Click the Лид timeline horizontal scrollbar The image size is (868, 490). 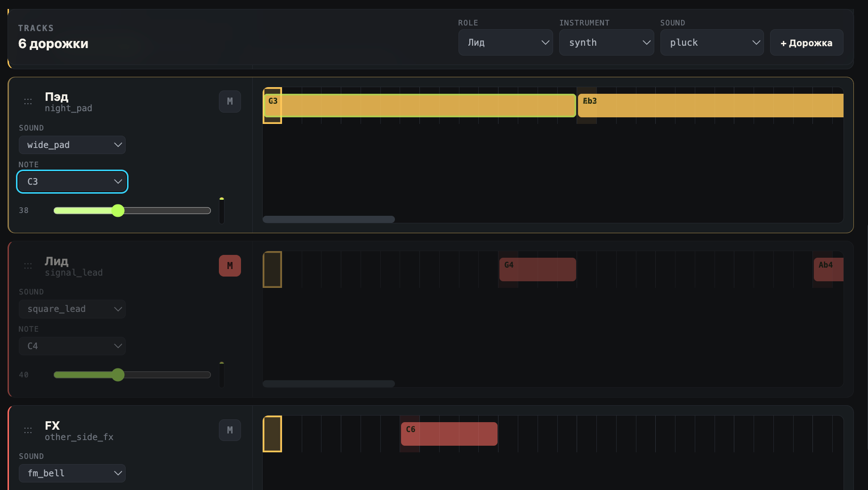pyautogui.click(x=329, y=384)
